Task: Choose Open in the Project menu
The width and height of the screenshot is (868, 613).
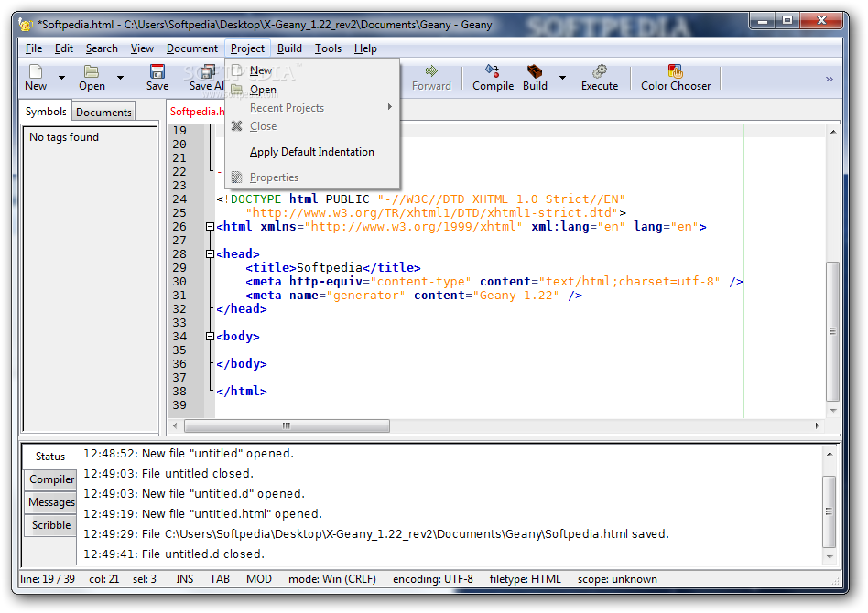Action: coord(312,90)
